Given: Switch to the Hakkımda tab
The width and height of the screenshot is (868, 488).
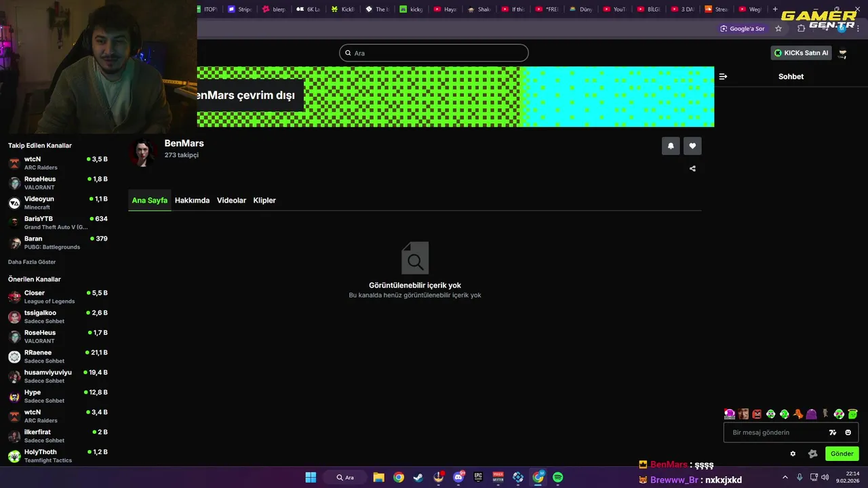Looking at the screenshot, I should (x=192, y=201).
